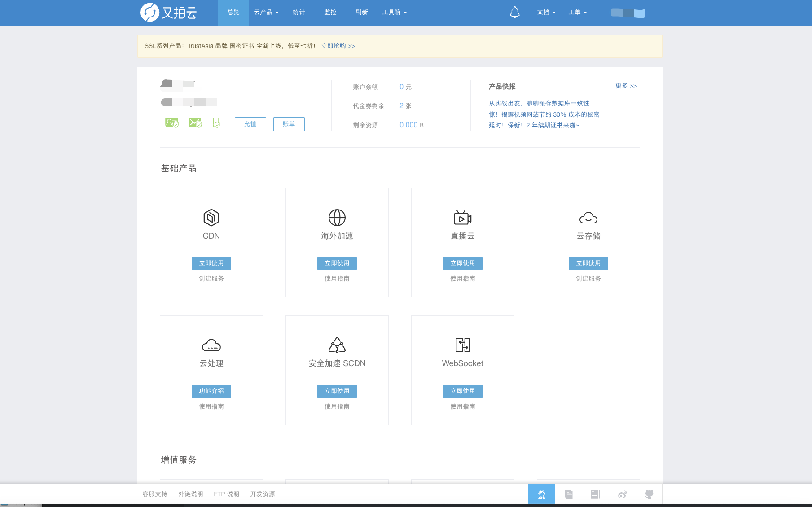Click the email verified envelope icon
Viewport: 812px width, 507px height.
pos(195,122)
